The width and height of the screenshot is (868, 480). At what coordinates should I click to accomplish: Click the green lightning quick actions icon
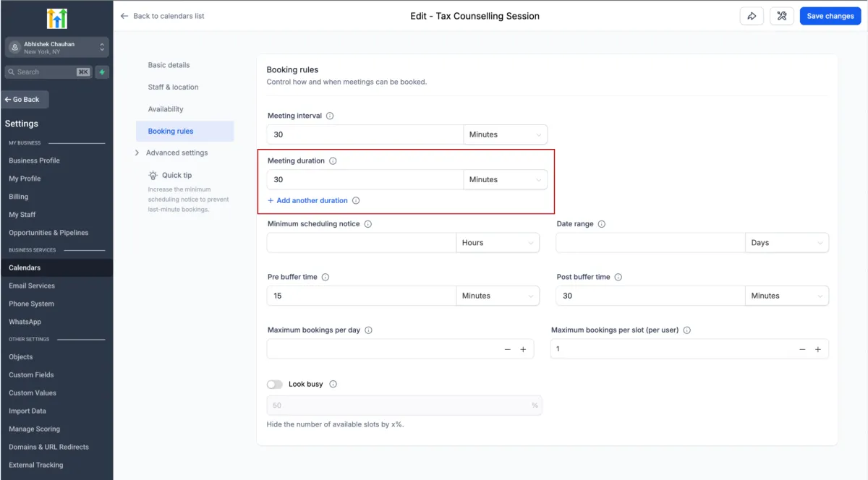tap(103, 72)
